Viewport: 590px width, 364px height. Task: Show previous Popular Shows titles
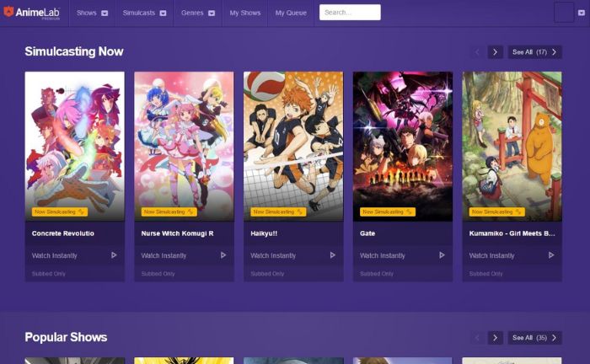(478, 338)
